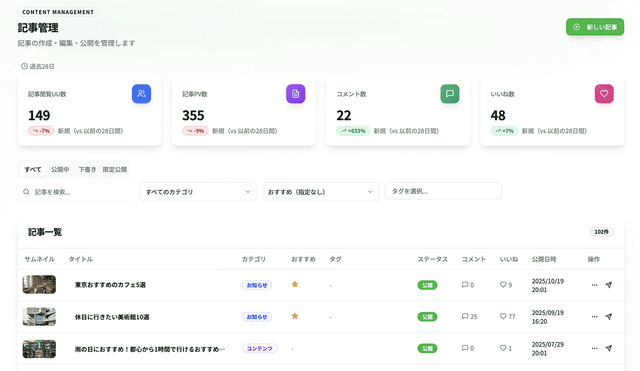The width and height of the screenshot is (640, 371).
Task: Click send icon for 休日に行きたい美術館10選
Action: tap(609, 316)
